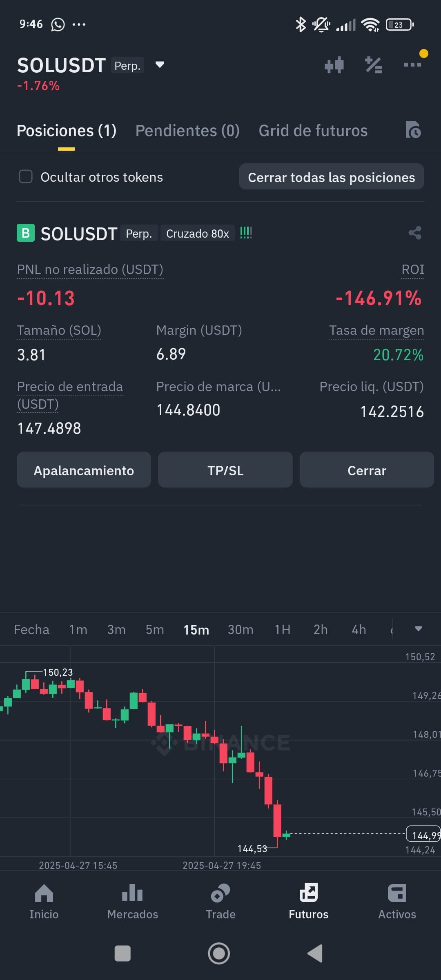Tap Tasa de margen label
This screenshot has width=441, height=980.
[x=376, y=330]
